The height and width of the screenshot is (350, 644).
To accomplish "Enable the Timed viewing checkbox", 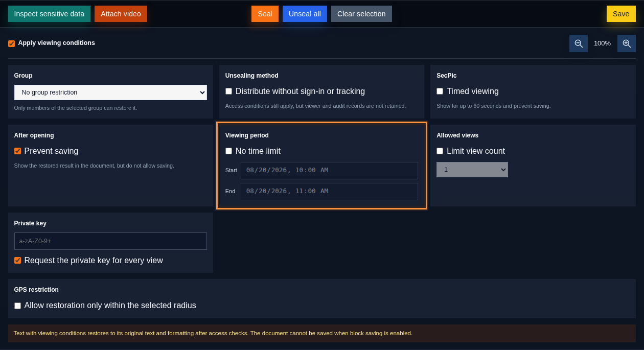I will (x=440, y=91).
